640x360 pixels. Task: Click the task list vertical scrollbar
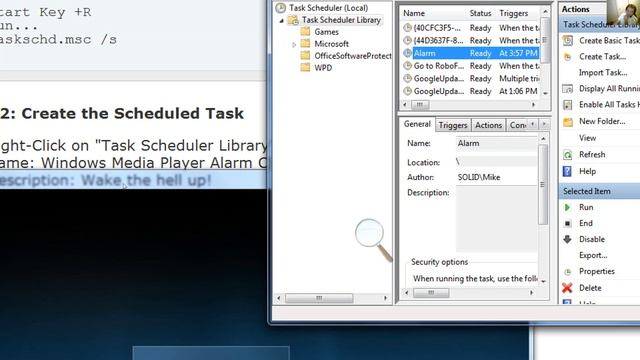545,52
